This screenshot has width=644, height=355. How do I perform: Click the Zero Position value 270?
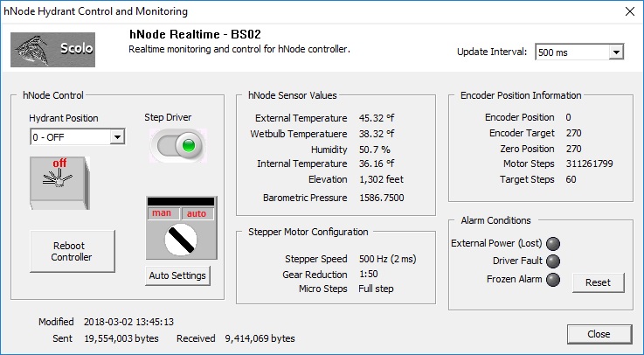tap(573, 149)
